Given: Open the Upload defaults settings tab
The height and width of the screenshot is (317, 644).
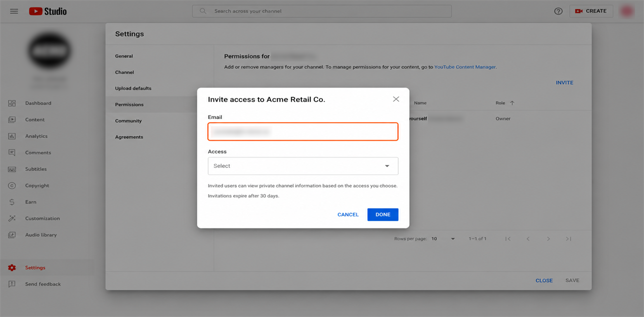Looking at the screenshot, I should click(133, 88).
